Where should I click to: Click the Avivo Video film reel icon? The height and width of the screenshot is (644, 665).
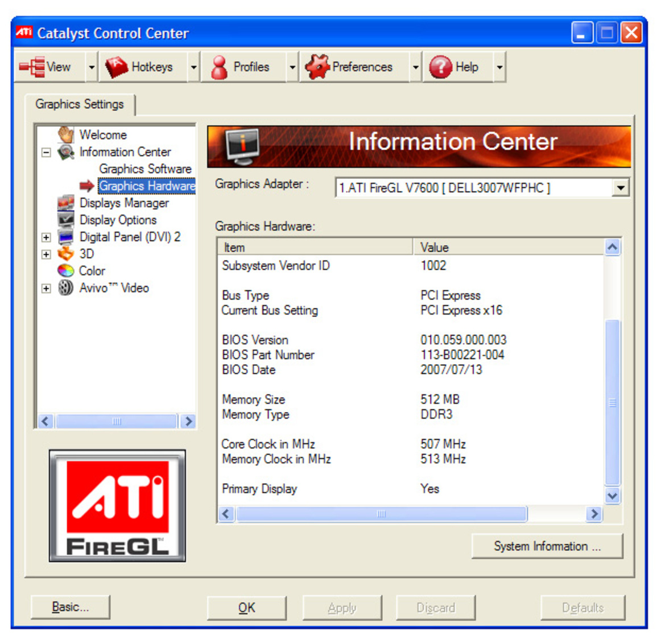click(66, 288)
